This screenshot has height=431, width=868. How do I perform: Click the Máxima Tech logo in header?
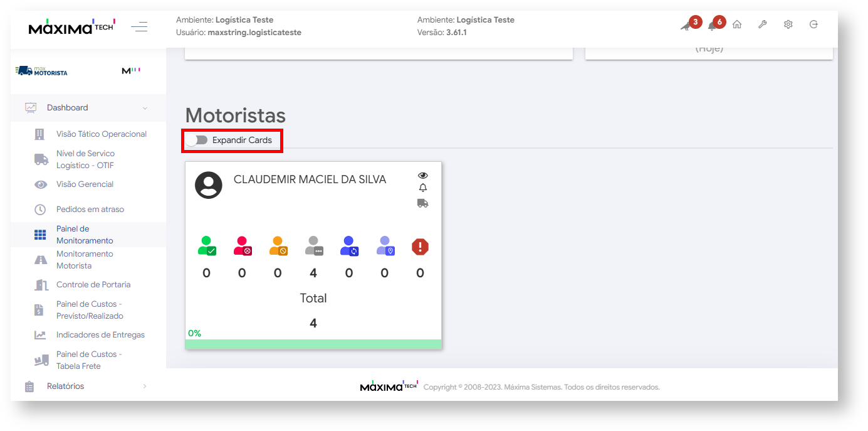point(71,27)
